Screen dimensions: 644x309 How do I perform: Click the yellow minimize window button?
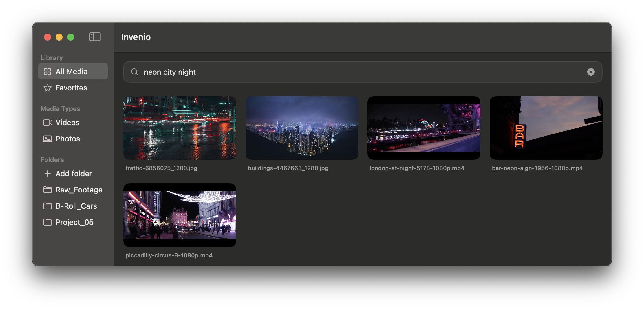tap(59, 37)
